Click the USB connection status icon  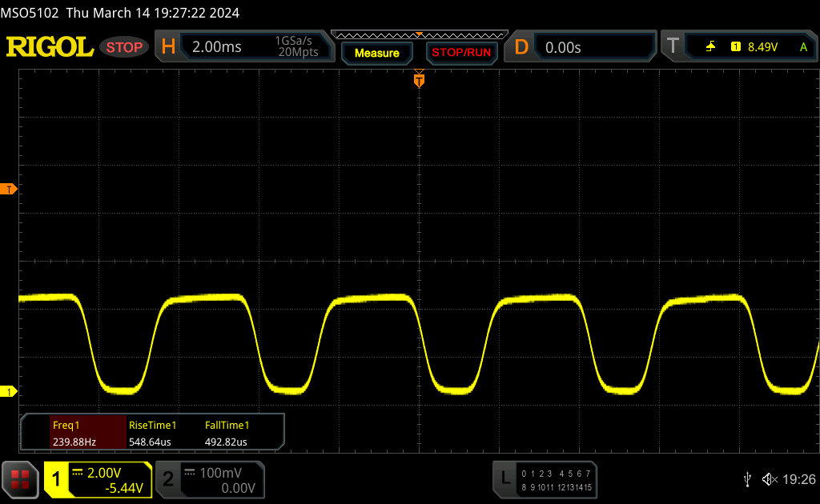coord(747,478)
